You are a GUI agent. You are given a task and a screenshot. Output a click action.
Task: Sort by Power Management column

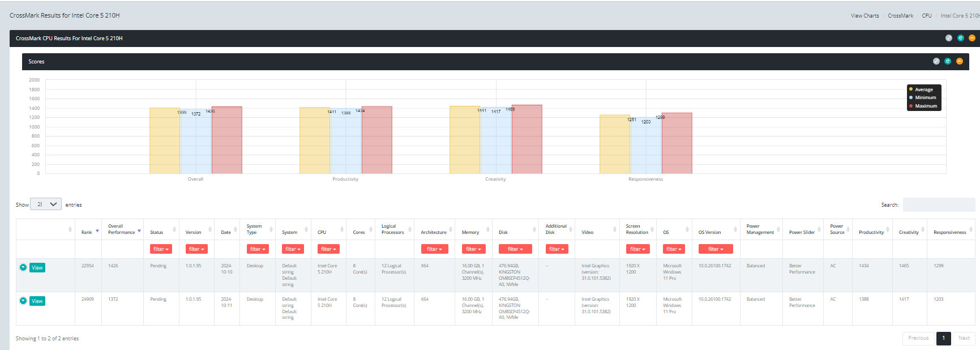[761, 229]
